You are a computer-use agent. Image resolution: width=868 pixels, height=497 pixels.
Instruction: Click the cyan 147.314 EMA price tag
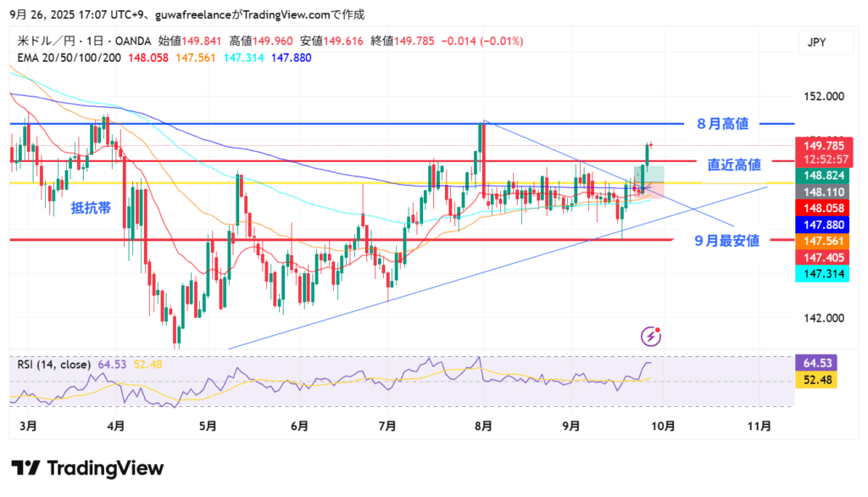(x=822, y=273)
